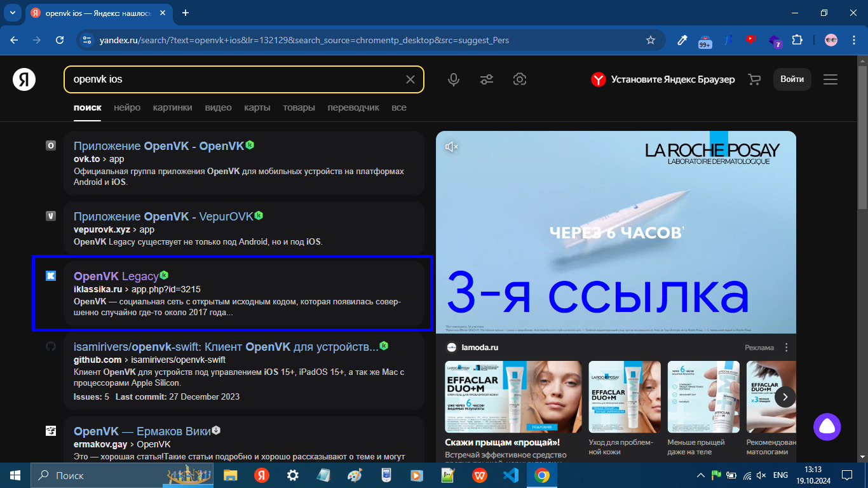The width and height of the screenshot is (868, 488).
Task: Expand the tab search dropdown arrow
Action: point(13,13)
